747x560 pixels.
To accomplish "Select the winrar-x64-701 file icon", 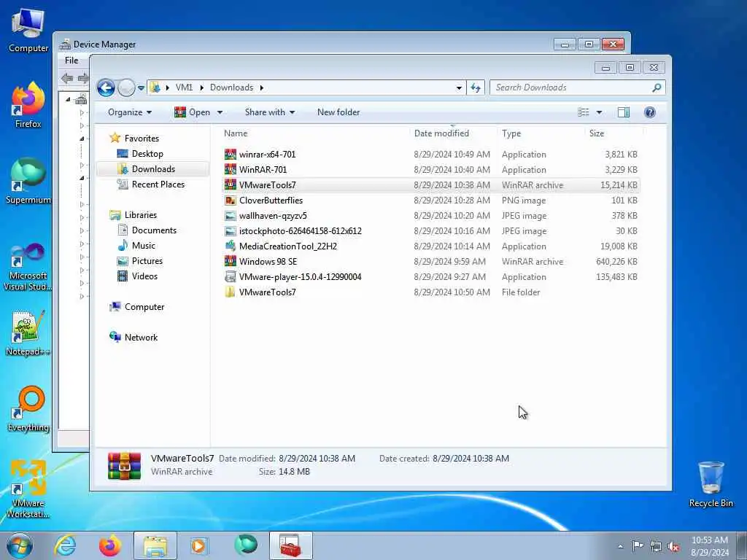I will coord(231,155).
